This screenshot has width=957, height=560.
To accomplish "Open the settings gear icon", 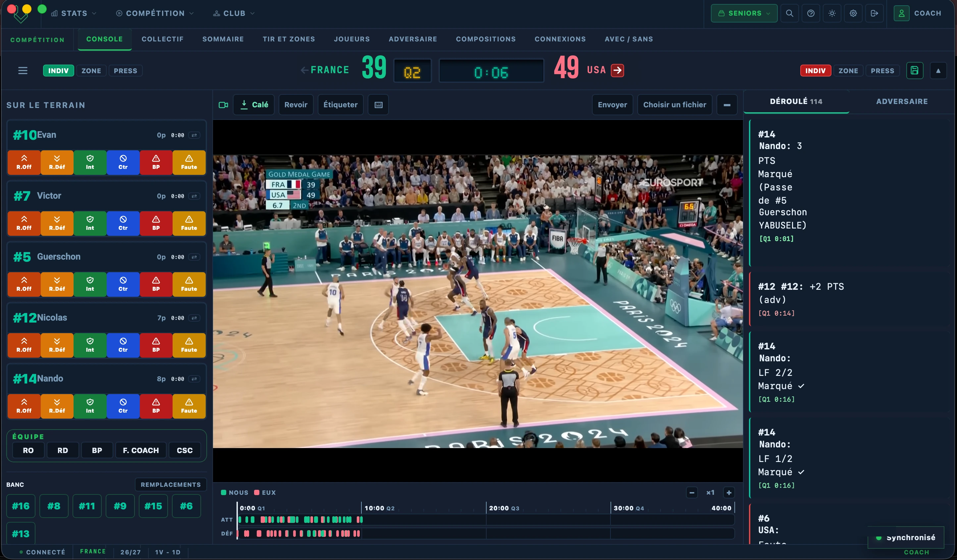I will click(853, 13).
